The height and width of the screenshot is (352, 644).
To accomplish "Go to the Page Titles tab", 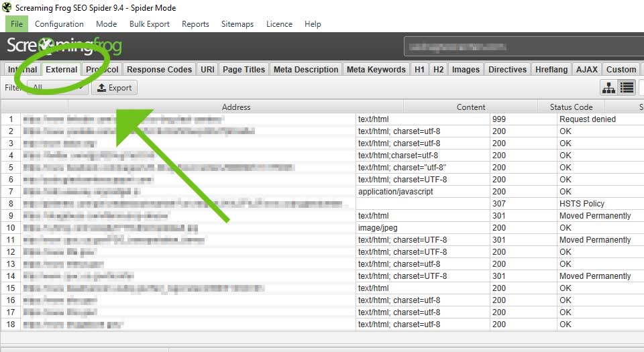I will pos(244,69).
